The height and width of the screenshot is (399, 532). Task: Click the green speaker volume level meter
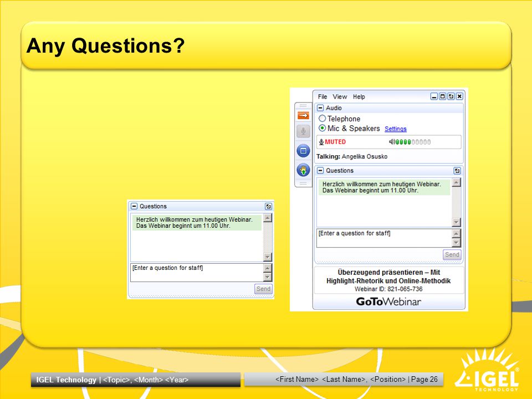[413, 142]
